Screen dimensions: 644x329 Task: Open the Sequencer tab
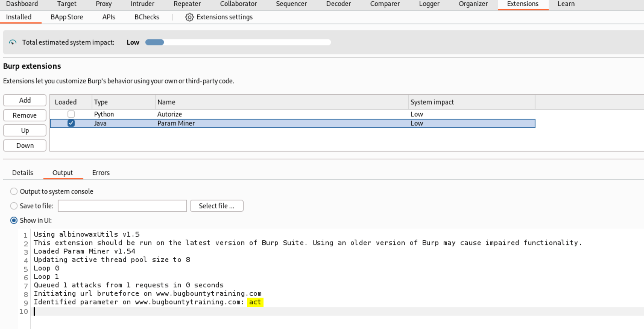click(291, 4)
